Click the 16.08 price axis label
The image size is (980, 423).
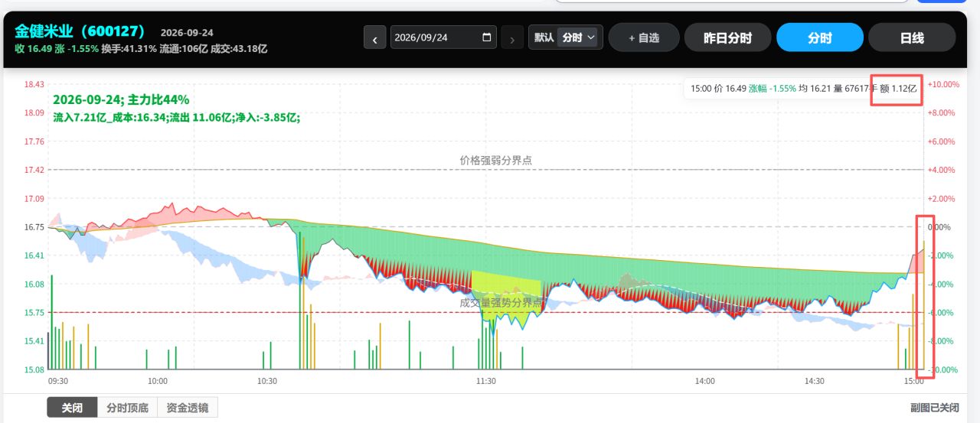[x=34, y=284]
